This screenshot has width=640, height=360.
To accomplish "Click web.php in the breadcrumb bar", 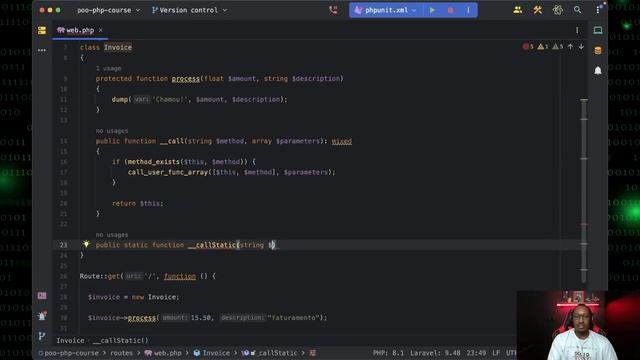I will (163, 353).
